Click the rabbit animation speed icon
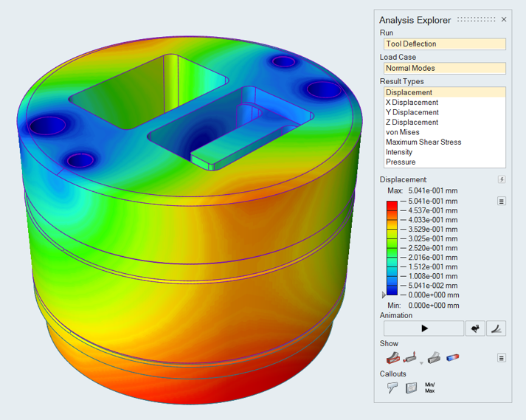The width and height of the screenshot is (526, 420). [476, 328]
